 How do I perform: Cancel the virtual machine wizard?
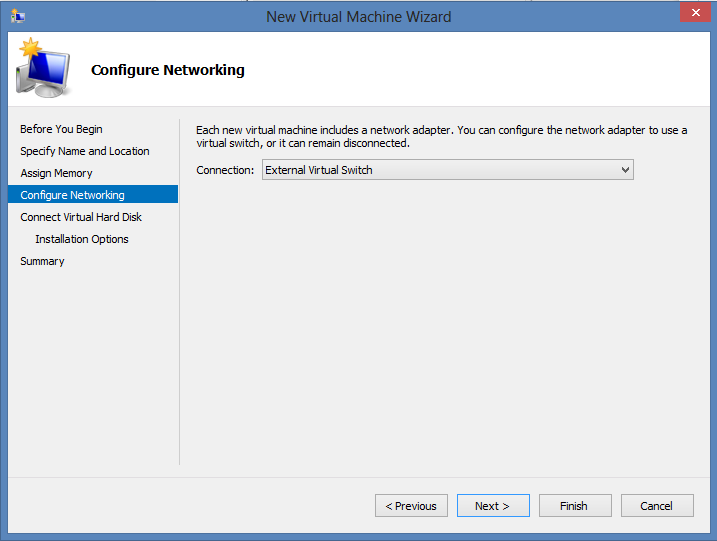click(x=657, y=506)
